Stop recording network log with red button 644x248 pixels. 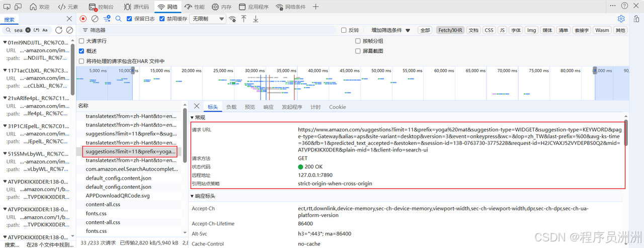[x=83, y=19]
